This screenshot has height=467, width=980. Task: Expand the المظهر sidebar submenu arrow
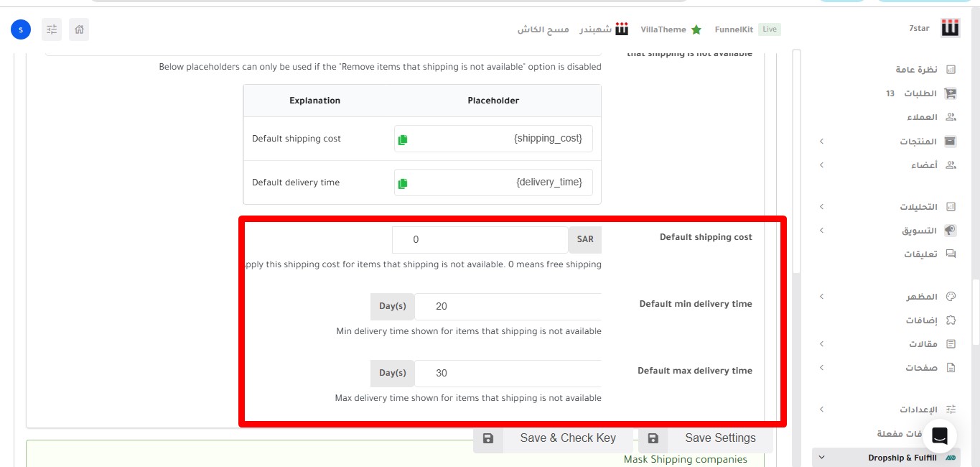[x=822, y=297]
